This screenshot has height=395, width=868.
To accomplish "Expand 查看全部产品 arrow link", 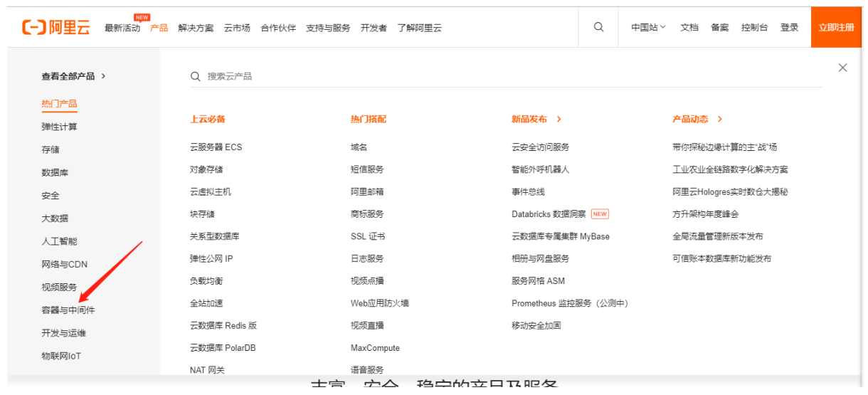I will (x=73, y=76).
